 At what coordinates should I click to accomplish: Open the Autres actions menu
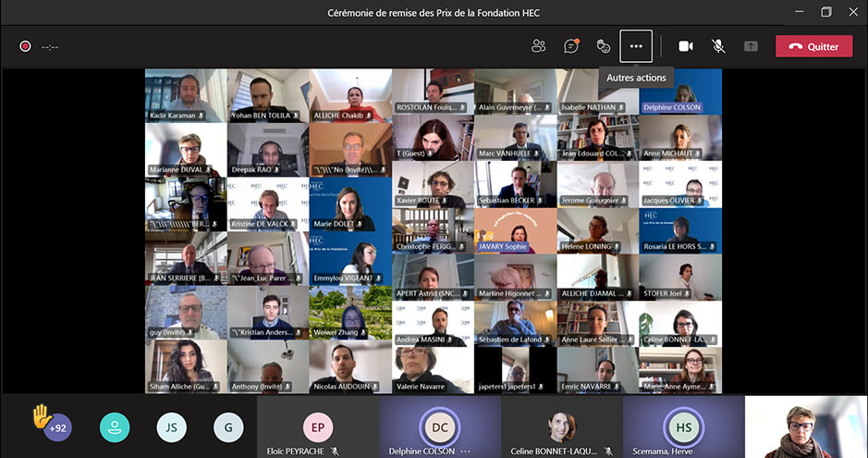click(x=636, y=46)
